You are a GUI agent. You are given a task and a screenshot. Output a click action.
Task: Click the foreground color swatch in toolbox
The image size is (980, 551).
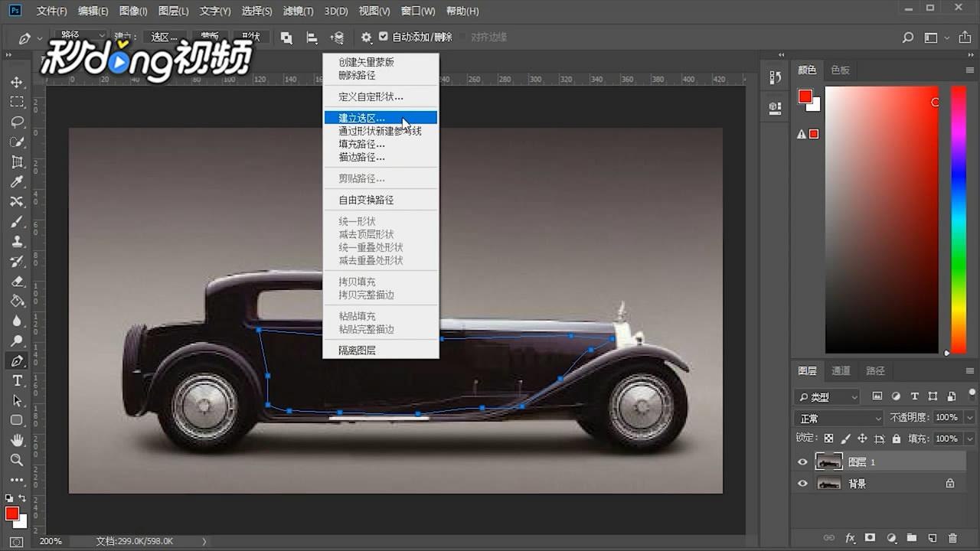pyautogui.click(x=11, y=514)
